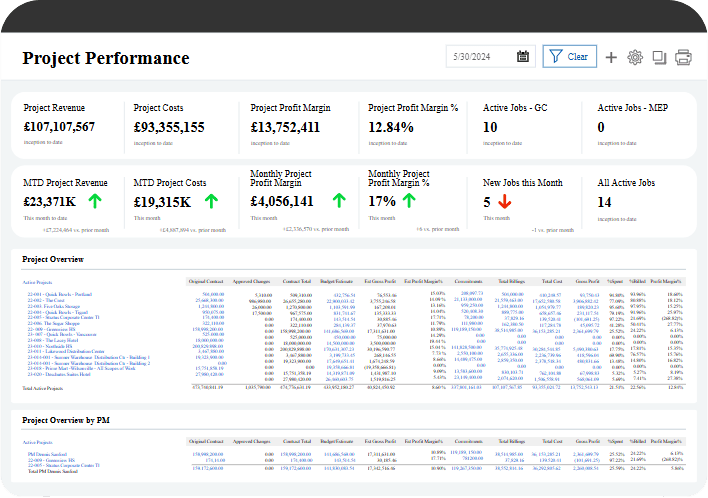Open project 22-006 The Sugar Shoppe
The height and width of the screenshot is (498, 708).
(54, 323)
